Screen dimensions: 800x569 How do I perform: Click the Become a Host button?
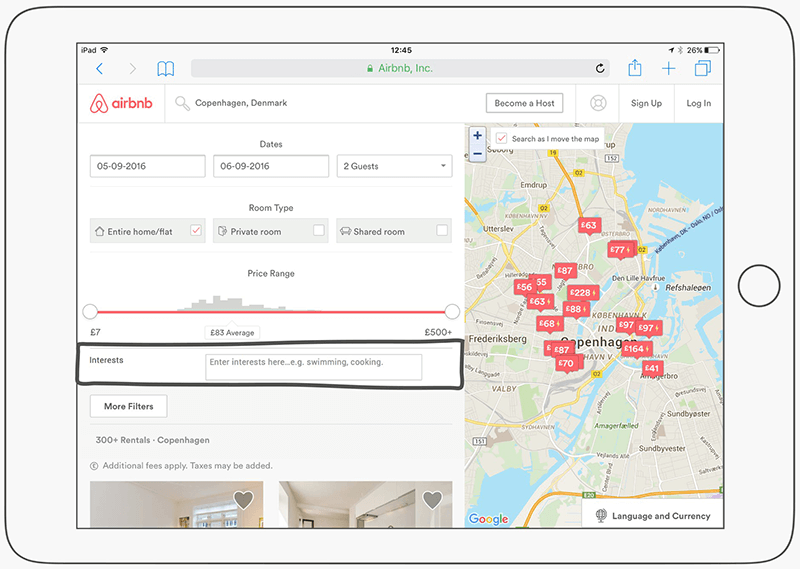click(x=524, y=103)
